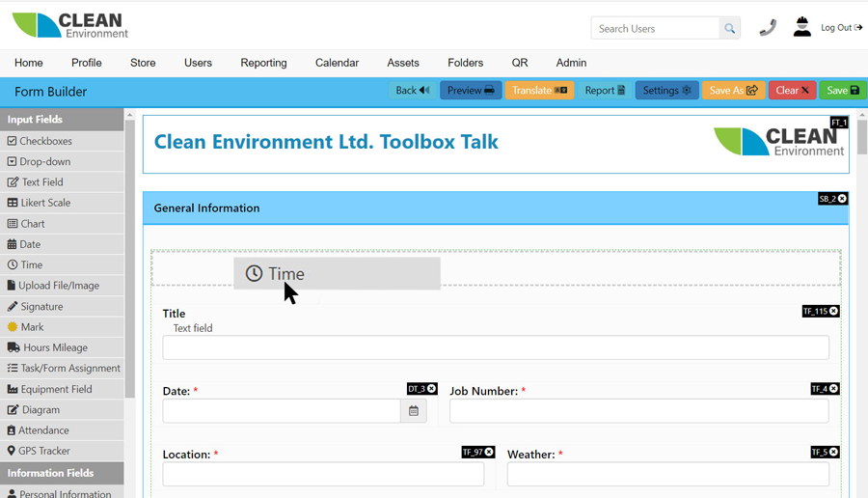Remove the TF_5 Weather field
This screenshot has width=868, height=498.
coord(833,452)
